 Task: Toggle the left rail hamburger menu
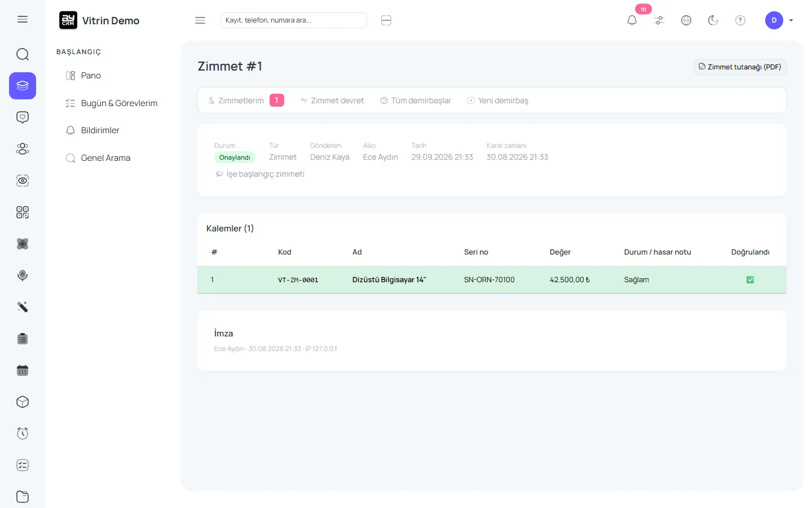pos(23,19)
